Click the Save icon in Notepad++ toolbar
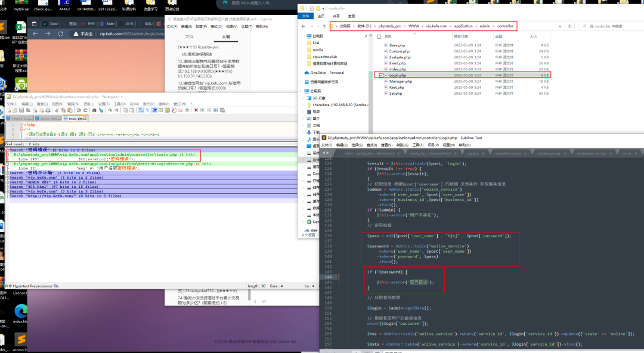This screenshot has width=644, height=353. (x=21, y=110)
